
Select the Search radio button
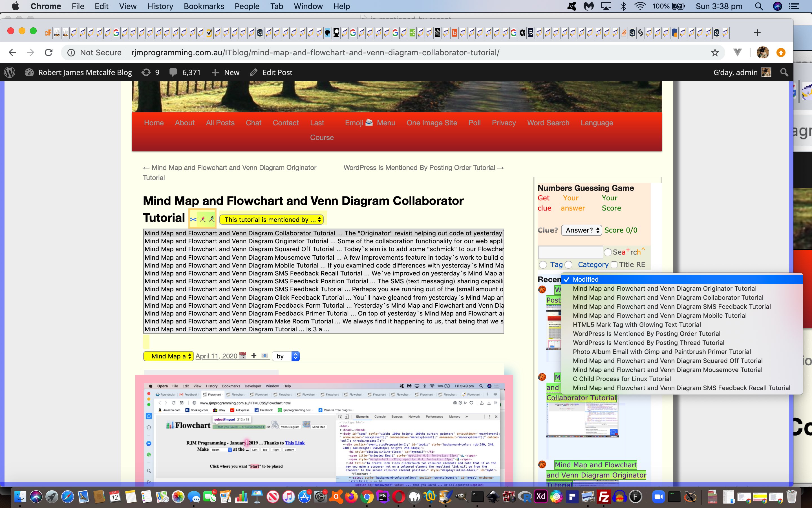pyautogui.click(x=608, y=252)
